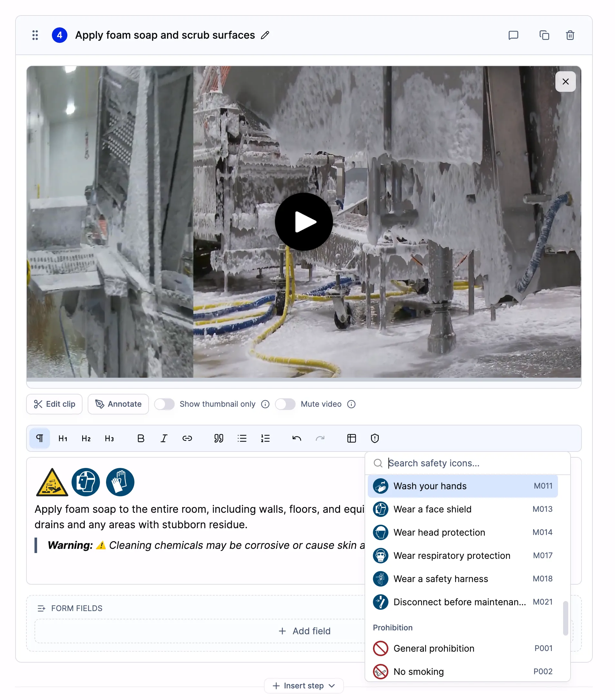Screen dimensions: 615x700
Task: Choose Wear respiratory protection M017
Action: tap(463, 556)
